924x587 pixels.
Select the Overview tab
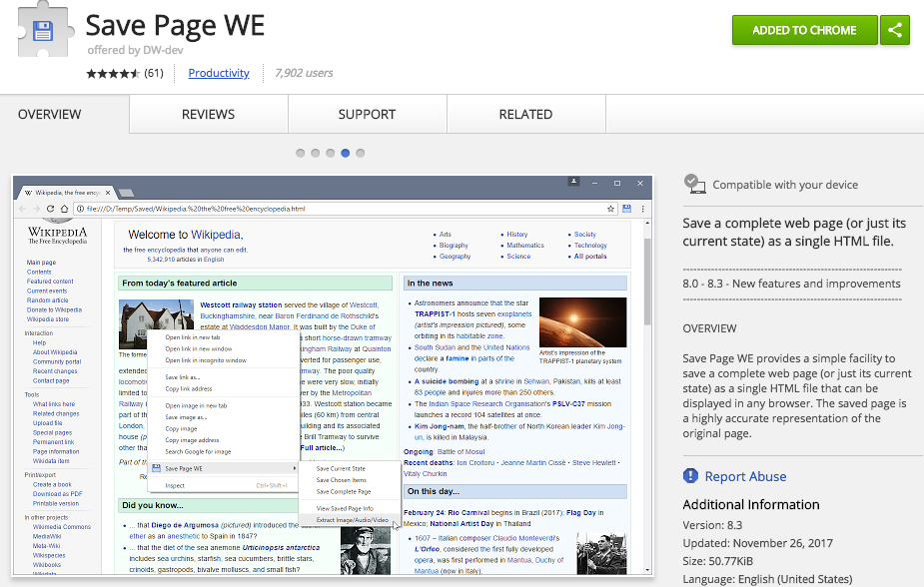pyautogui.click(x=50, y=114)
